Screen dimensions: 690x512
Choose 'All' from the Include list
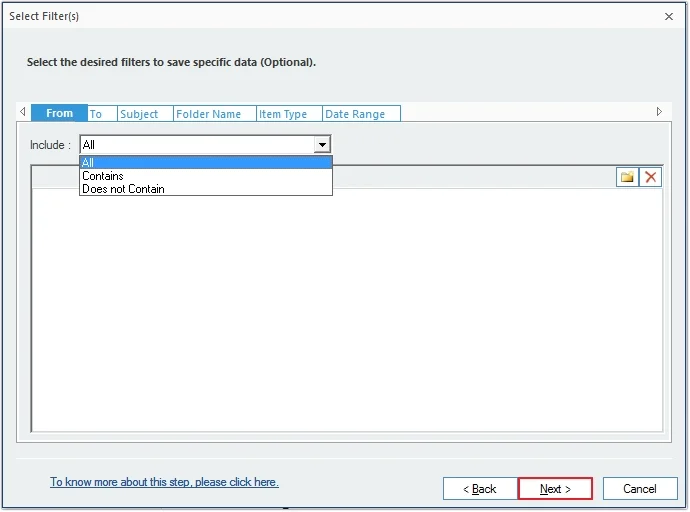click(205, 162)
